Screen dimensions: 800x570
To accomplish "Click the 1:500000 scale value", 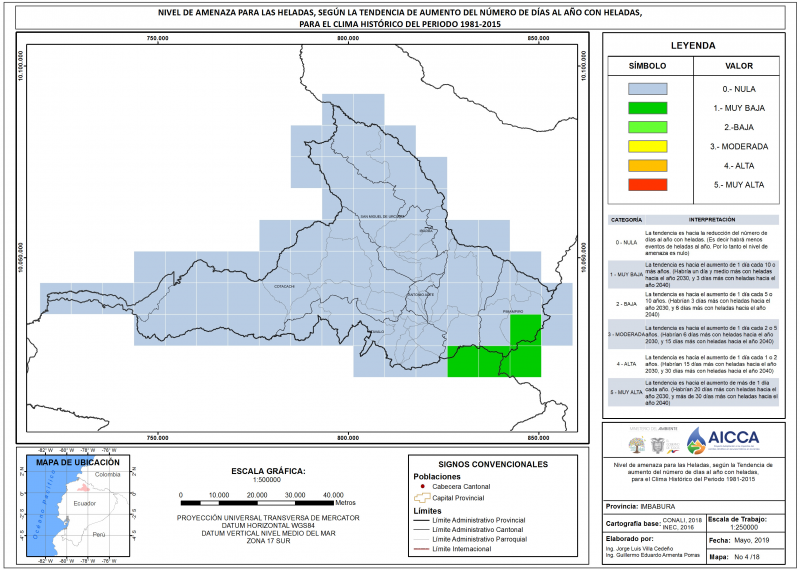I will (267, 480).
